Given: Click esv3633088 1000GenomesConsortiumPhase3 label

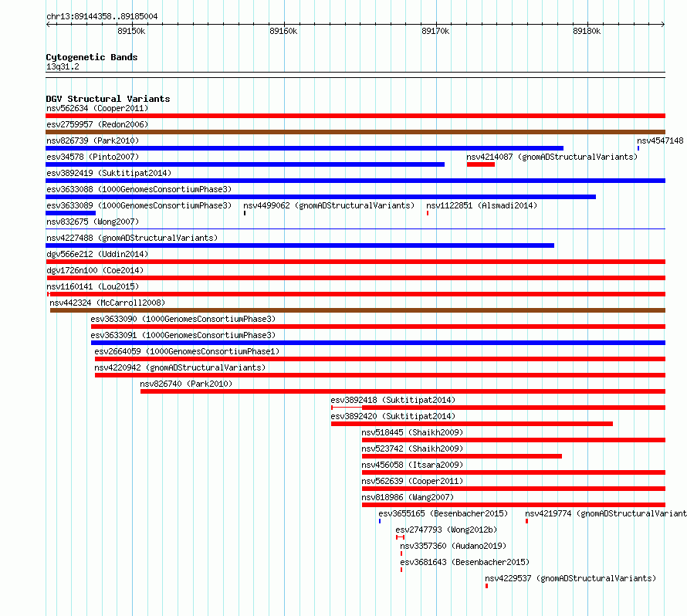Looking at the screenshot, I should [139, 189].
